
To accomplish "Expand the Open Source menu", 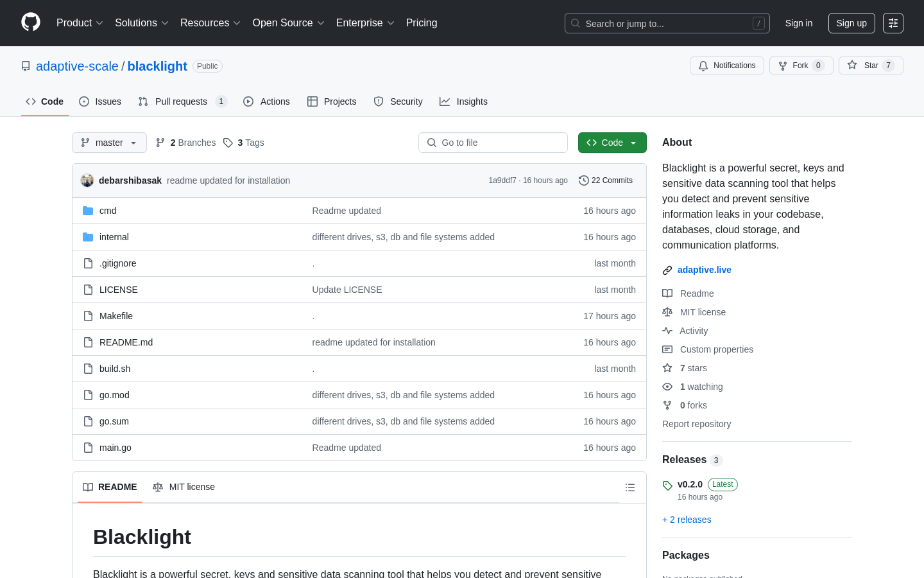I will (289, 23).
